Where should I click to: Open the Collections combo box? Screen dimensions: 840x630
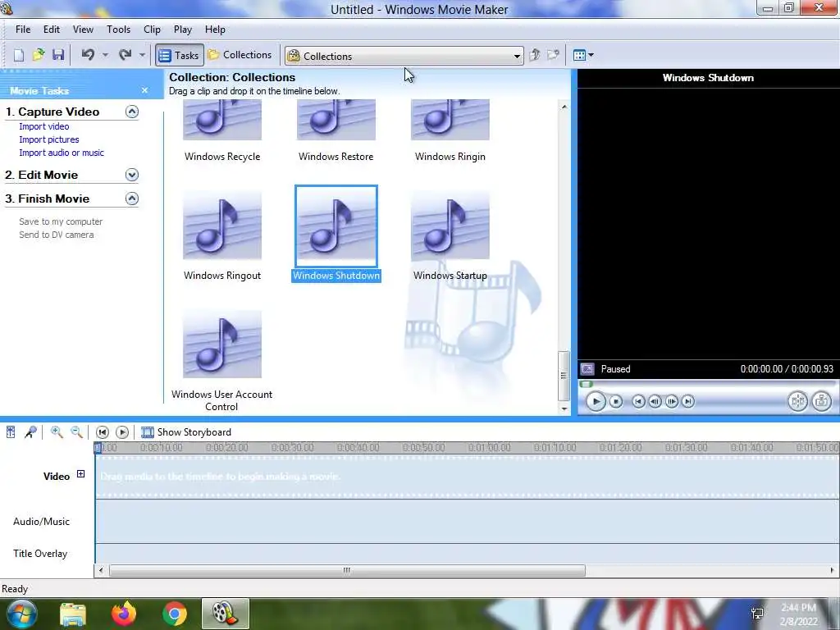pyautogui.click(x=404, y=56)
